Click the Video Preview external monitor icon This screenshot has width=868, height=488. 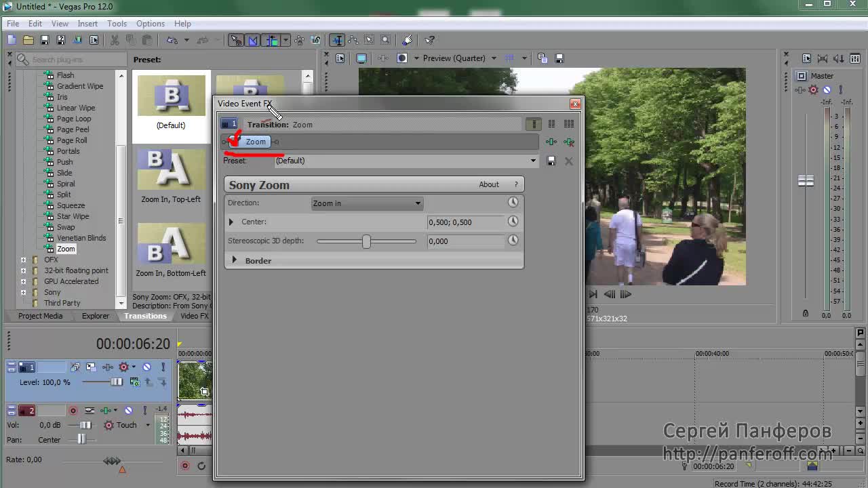361,58
